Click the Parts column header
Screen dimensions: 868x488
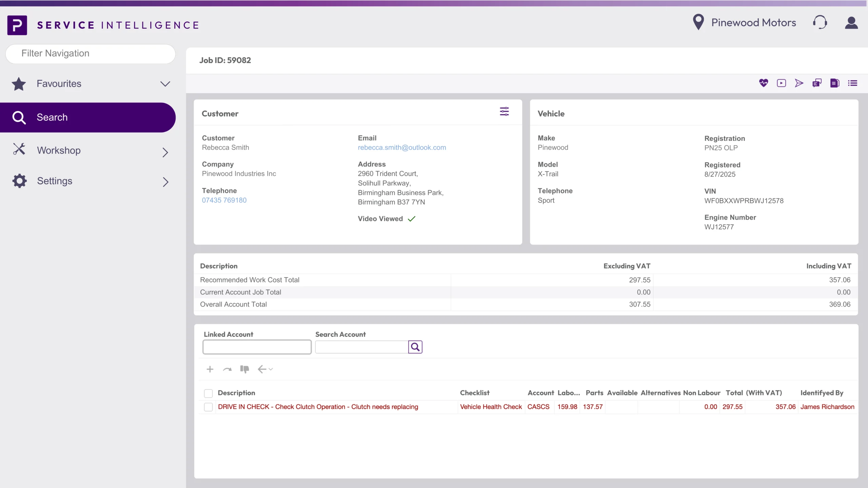594,393
